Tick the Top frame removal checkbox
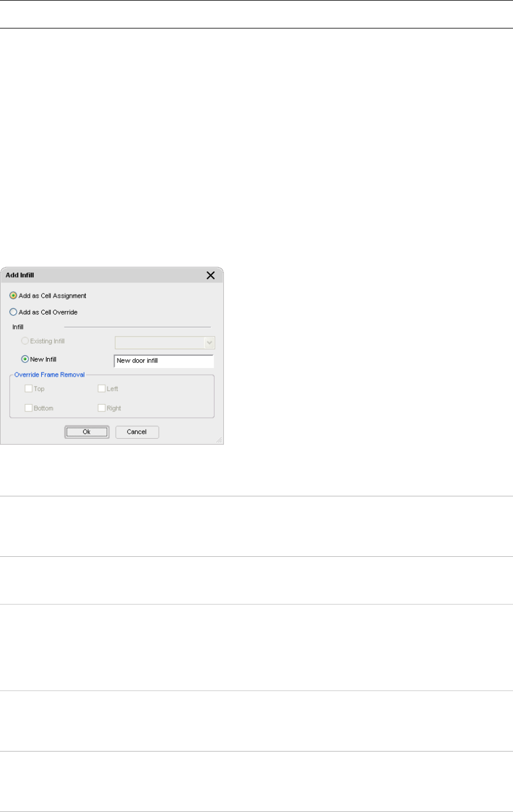This screenshot has width=513, height=812. 28,389
